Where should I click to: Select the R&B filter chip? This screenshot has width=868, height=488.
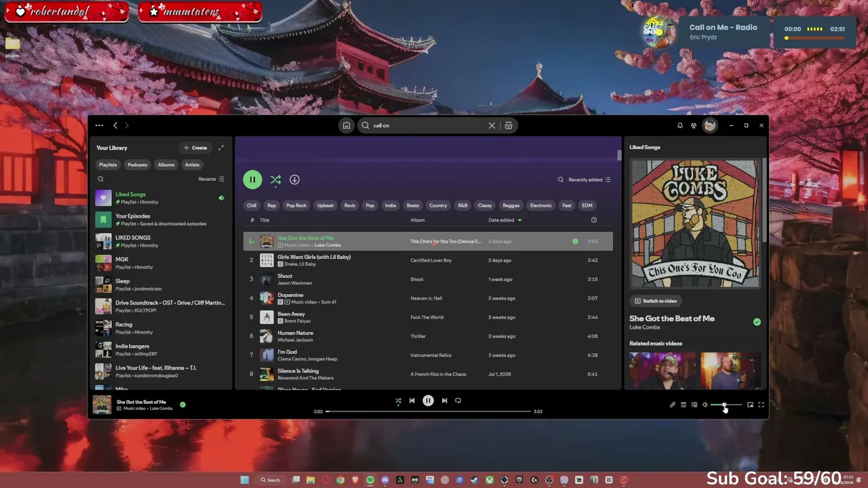(x=462, y=205)
